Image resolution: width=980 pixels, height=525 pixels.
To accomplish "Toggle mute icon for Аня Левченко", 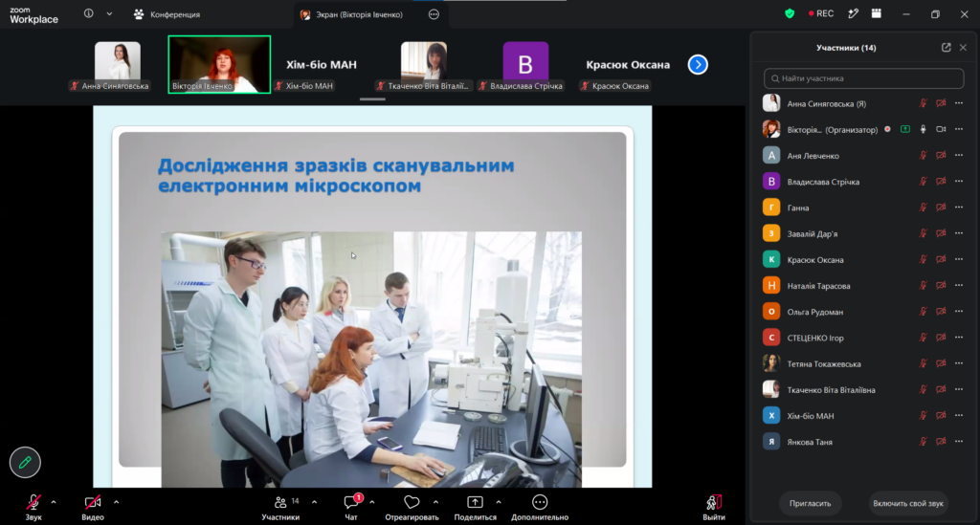I will click(x=924, y=156).
